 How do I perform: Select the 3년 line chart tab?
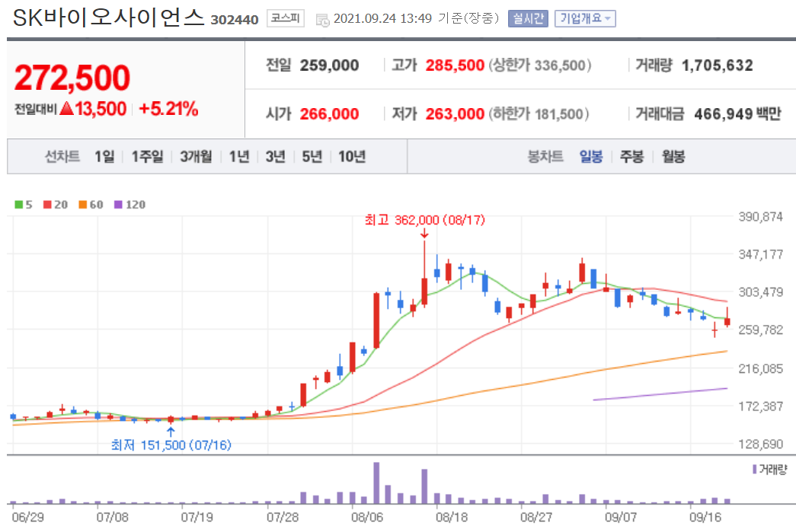(276, 156)
